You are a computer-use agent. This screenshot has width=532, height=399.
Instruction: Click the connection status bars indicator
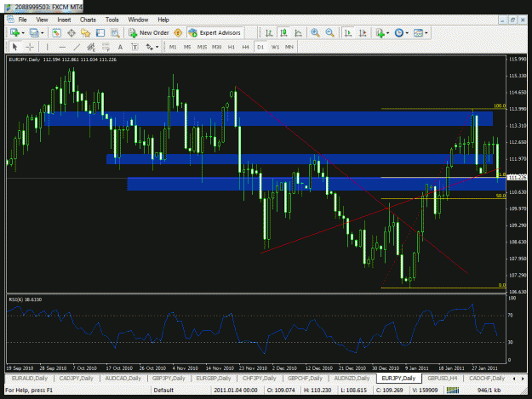[453, 390]
